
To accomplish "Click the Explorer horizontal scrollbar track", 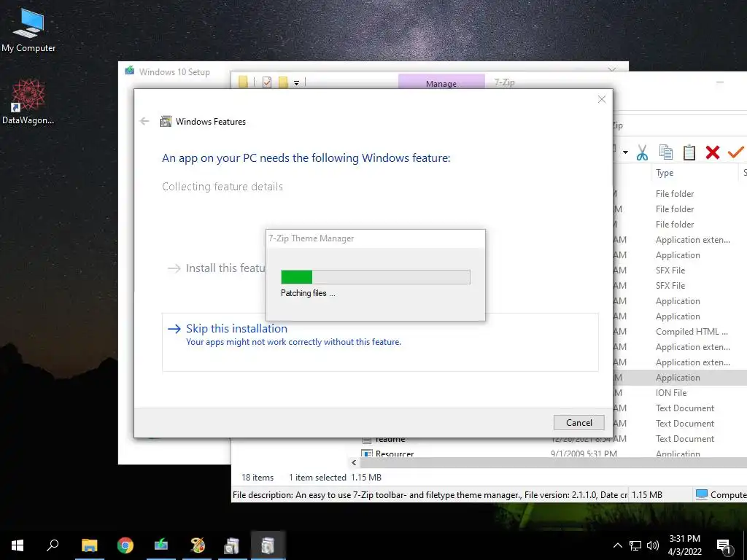I will [553, 462].
